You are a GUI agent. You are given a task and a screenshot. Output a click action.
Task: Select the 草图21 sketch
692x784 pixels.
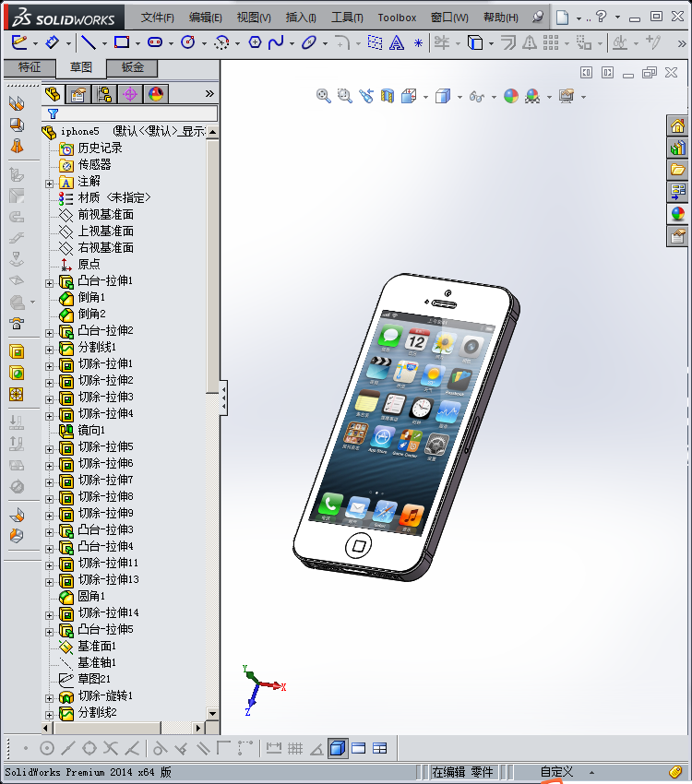(85, 679)
